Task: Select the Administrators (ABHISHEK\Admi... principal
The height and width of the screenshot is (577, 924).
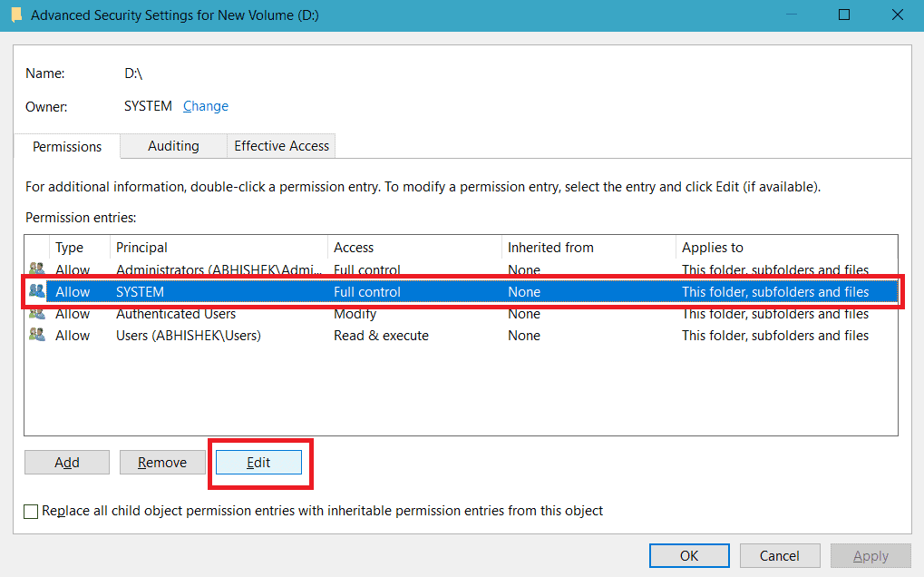Action: tap(219, 269)
